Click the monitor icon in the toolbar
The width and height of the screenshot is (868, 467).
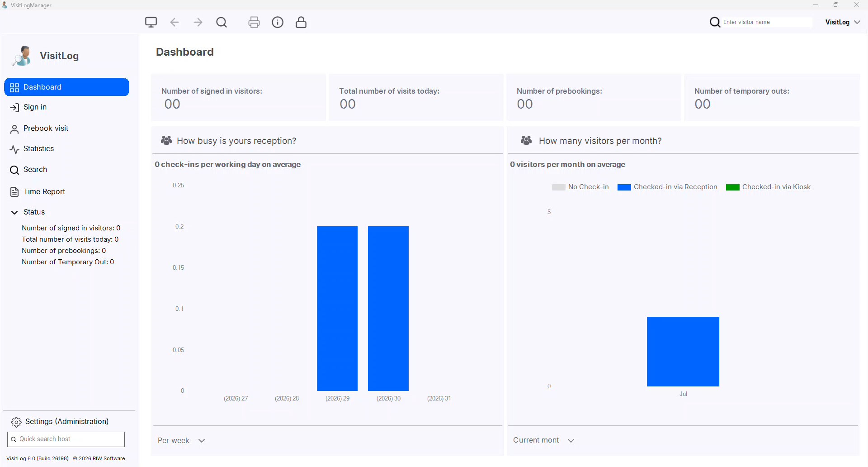tap(151, 22)
